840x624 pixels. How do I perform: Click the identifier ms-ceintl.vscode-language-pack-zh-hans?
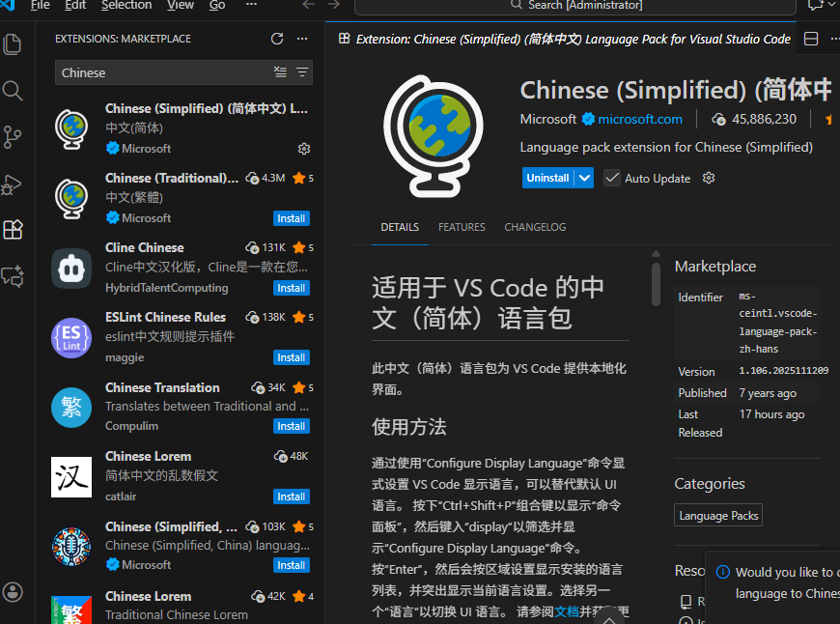(778, 323)
